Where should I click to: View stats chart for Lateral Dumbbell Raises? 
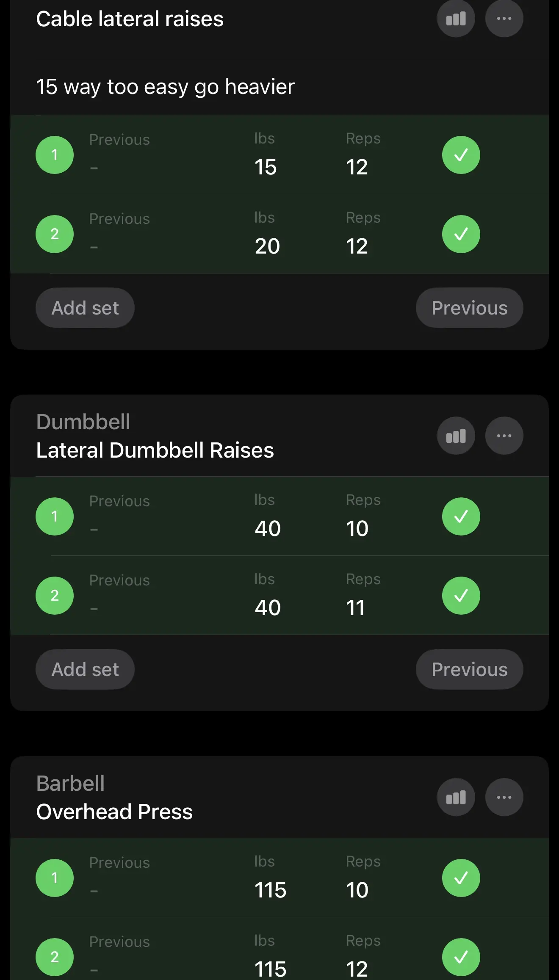pos(456,436)
